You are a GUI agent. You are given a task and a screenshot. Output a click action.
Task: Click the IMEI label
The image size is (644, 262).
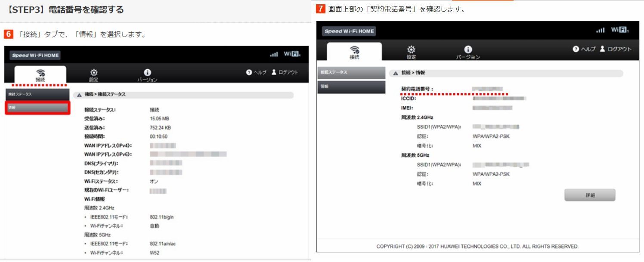[407, 108]
